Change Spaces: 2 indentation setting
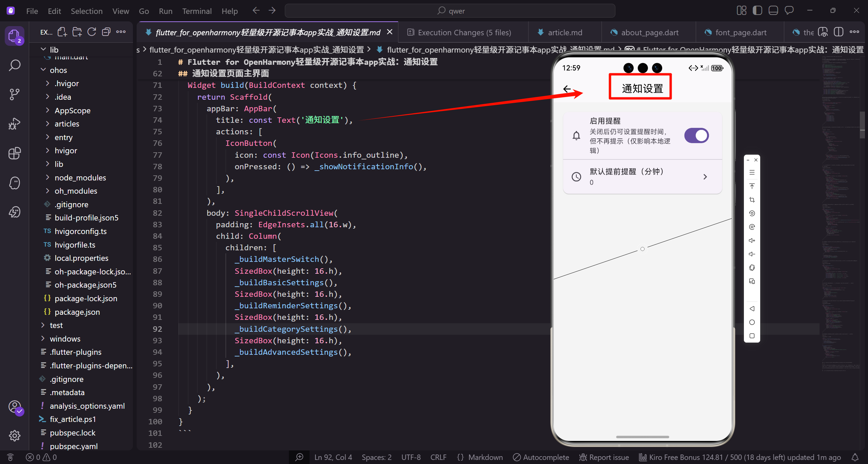 click(377, 457)
